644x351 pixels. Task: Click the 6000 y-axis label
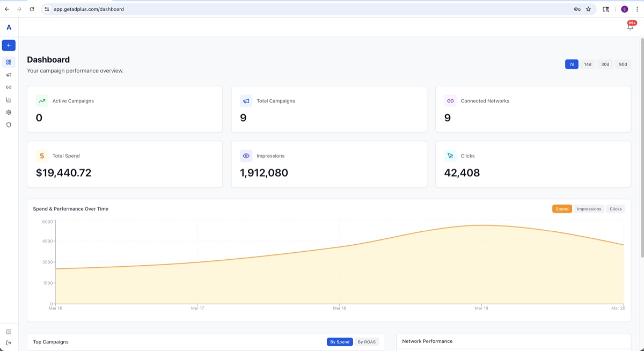click(x=47, y=222)
